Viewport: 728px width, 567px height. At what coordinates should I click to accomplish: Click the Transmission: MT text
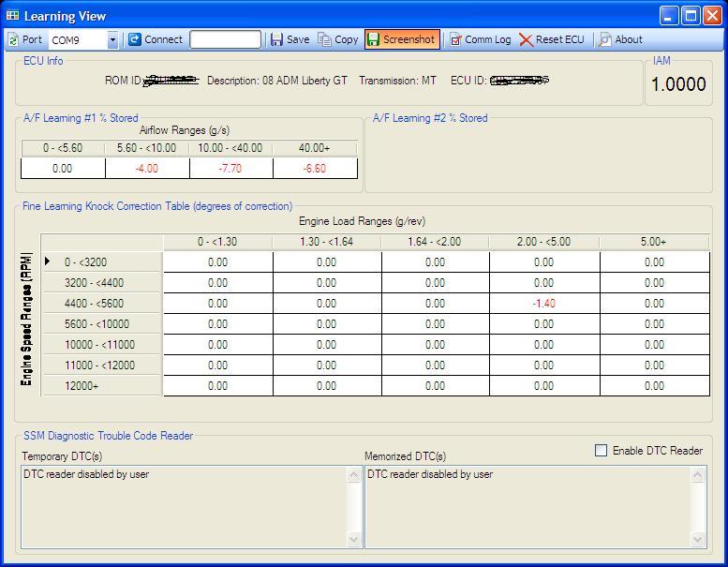(x=398, y=81)
